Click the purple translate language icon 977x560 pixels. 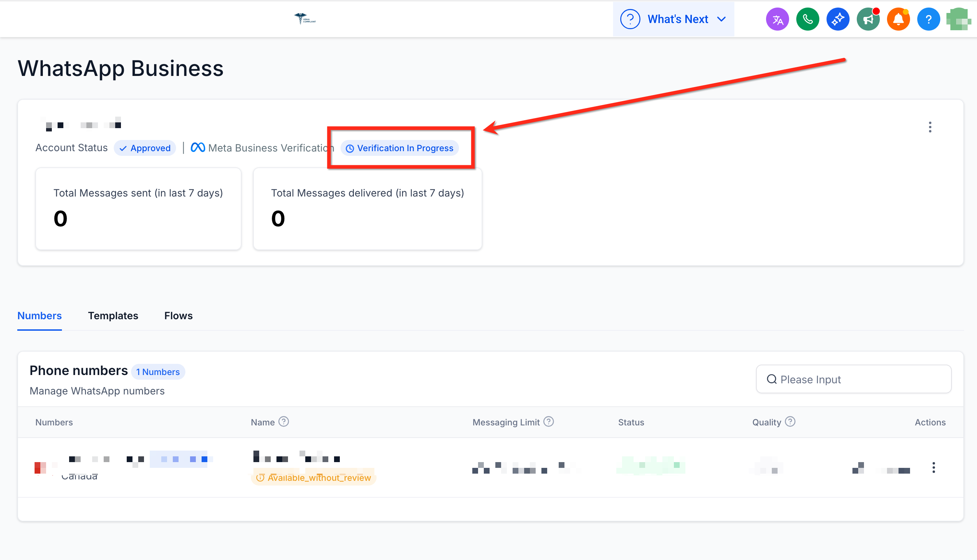[777, 19]
